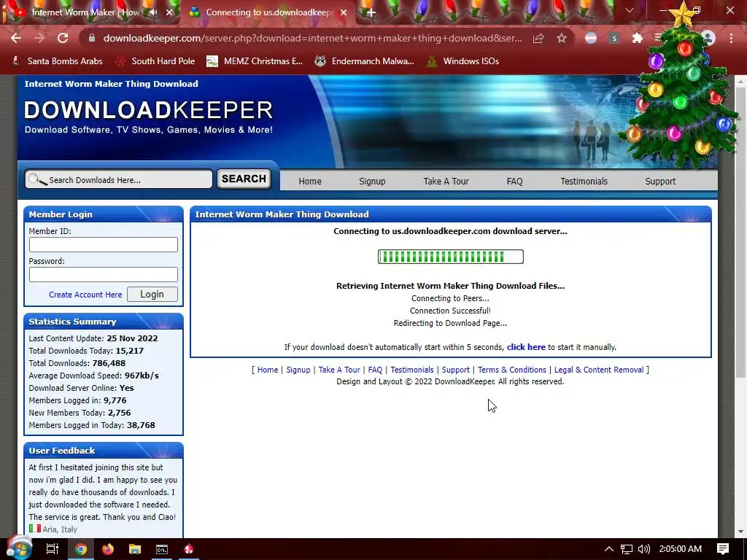The image size is (747, 560).
Task: Bookmark this page with the star icon
Action: (562, 38)
